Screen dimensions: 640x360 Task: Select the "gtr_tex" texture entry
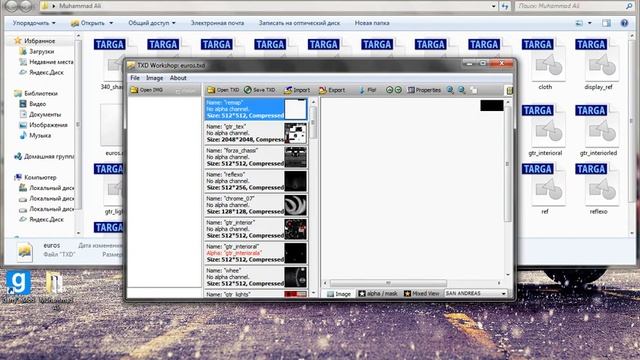pos(256,133)
